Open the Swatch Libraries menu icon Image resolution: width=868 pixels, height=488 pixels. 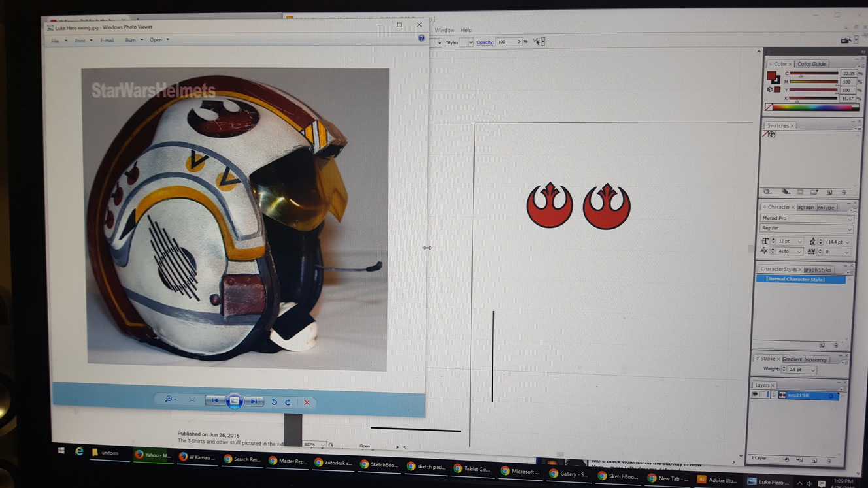coord(767,192)
